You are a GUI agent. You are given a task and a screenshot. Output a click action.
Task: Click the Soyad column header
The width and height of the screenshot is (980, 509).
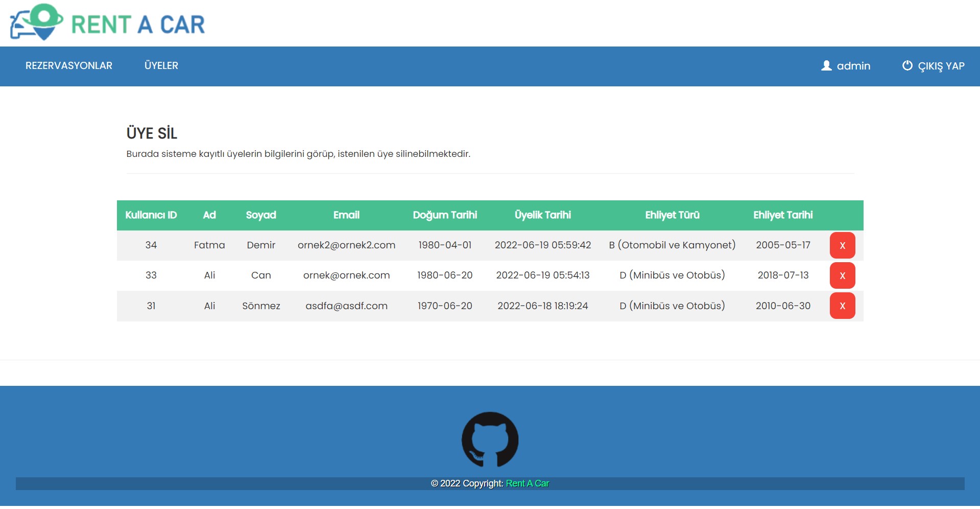[261, 215]
